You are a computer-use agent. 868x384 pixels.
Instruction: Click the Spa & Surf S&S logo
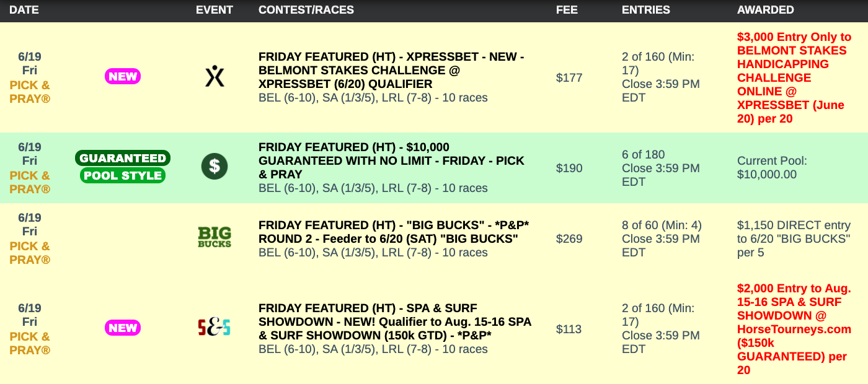[x=214, y=328]
